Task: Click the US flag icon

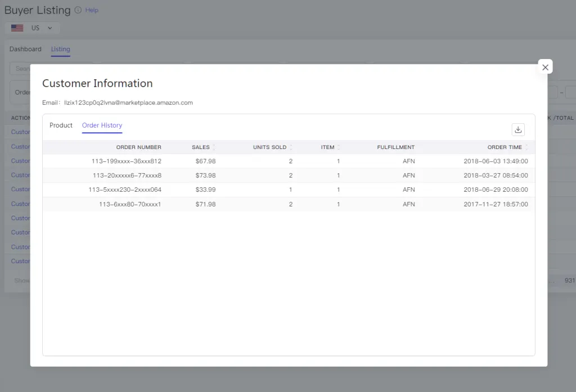Action: coord(17,28)
